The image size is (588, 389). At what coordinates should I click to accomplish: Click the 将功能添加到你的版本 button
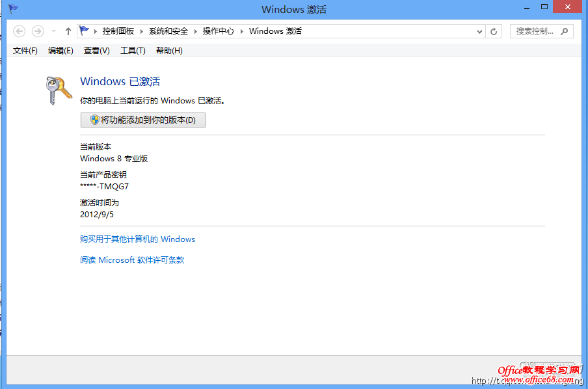point(142,120)
